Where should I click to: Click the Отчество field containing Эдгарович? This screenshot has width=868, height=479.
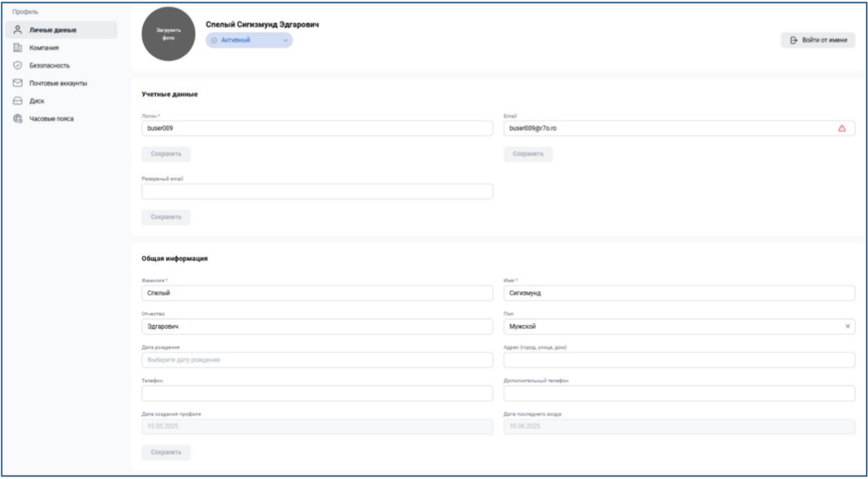317,326
